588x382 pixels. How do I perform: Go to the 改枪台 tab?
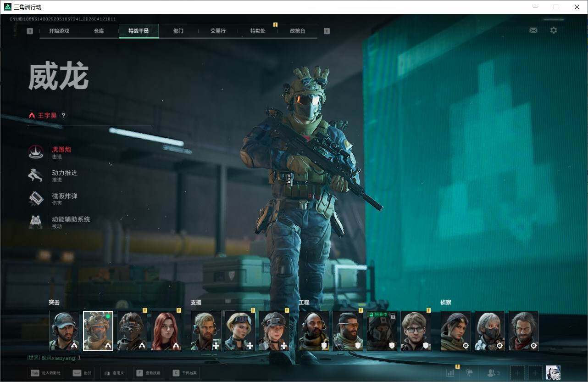pyautogui.click(x=297, y=31)
